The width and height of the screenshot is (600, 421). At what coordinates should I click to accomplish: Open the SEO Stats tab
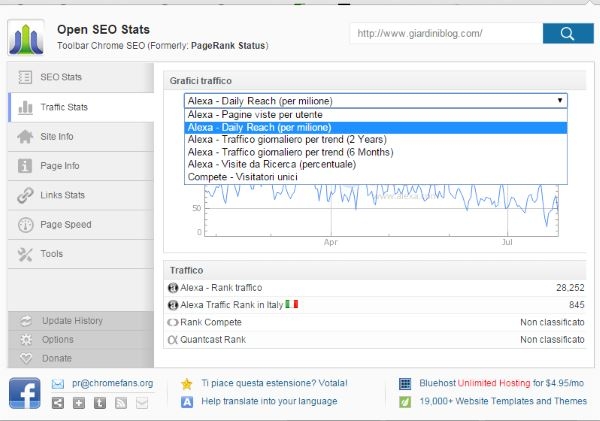tap(81, 77)
